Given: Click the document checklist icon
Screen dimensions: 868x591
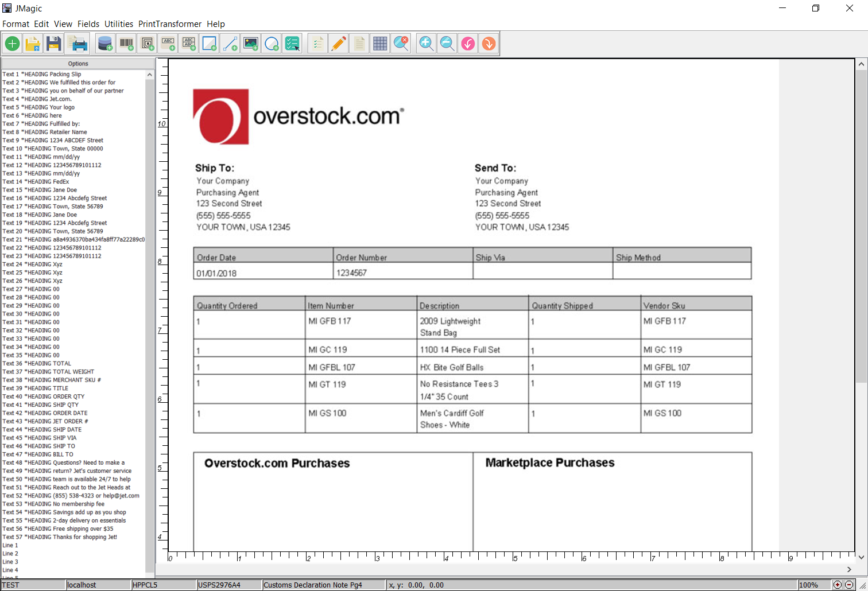Looking at the screenshot, I should [317, 44].
